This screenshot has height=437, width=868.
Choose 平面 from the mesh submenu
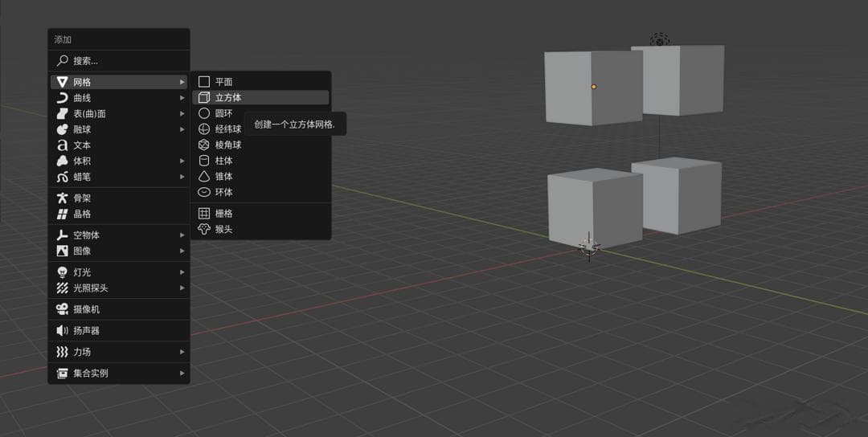(x=260, y=82)
